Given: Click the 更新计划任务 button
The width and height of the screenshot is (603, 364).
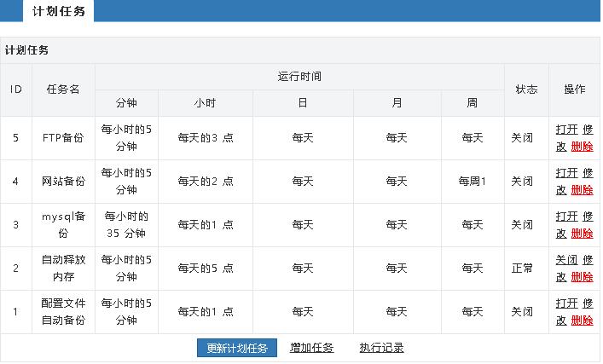Looking at the screenshot, I should (x=237, y=349).
